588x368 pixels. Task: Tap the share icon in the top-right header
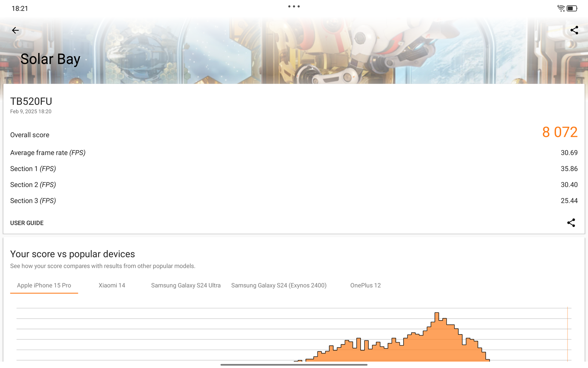tap(574, 30)
